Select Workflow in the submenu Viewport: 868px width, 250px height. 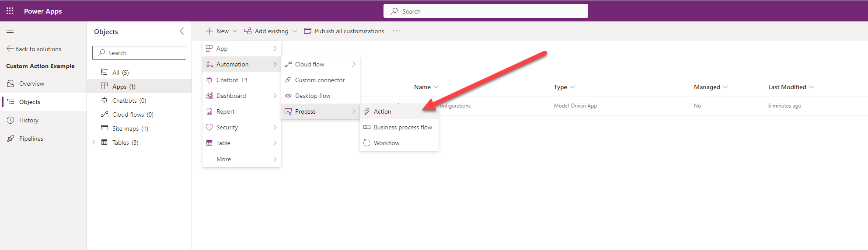click(387, 143)
